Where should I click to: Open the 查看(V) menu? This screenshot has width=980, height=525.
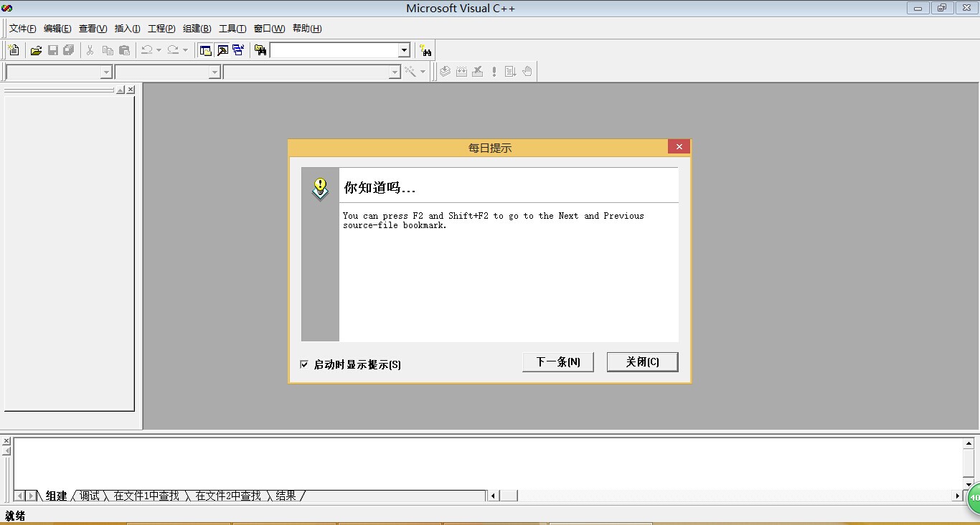click(x=93, y=29)
